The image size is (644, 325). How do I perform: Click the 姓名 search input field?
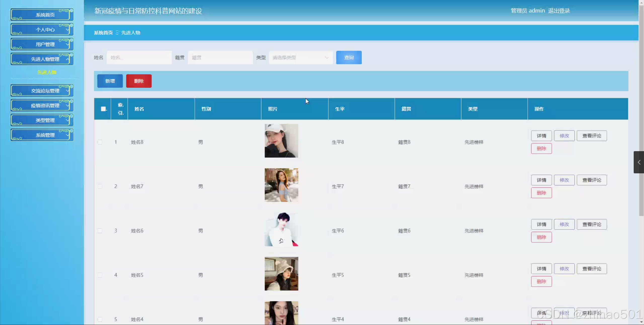point(139,58)
